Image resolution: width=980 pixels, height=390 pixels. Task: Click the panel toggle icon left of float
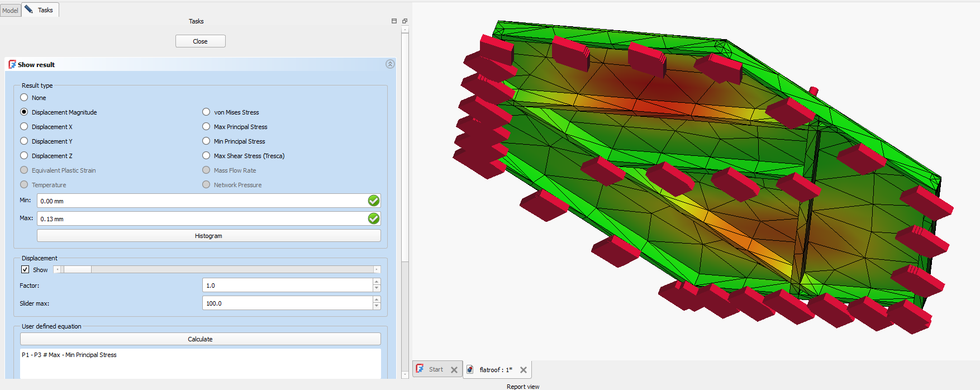tap(394, 21)
